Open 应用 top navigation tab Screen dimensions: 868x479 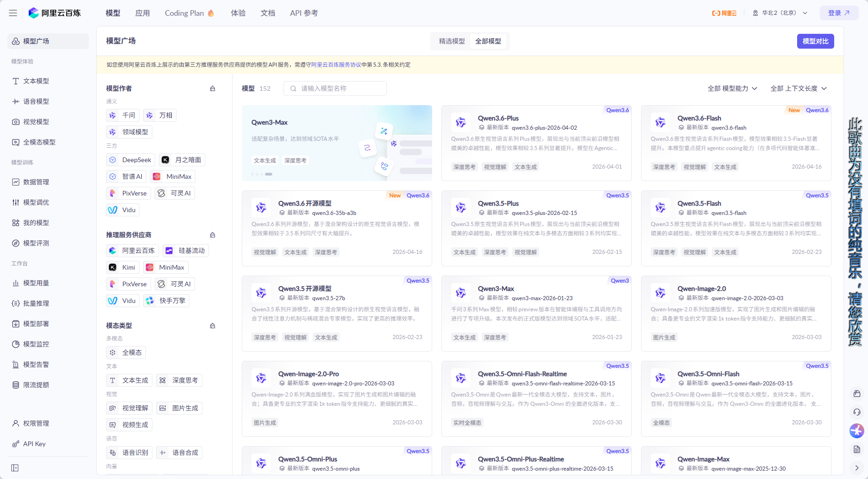click(x=143, y=13)
